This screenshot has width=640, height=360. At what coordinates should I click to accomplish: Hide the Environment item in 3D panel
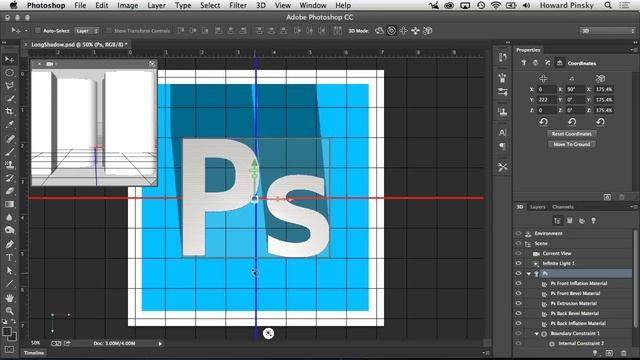point(518,233)
